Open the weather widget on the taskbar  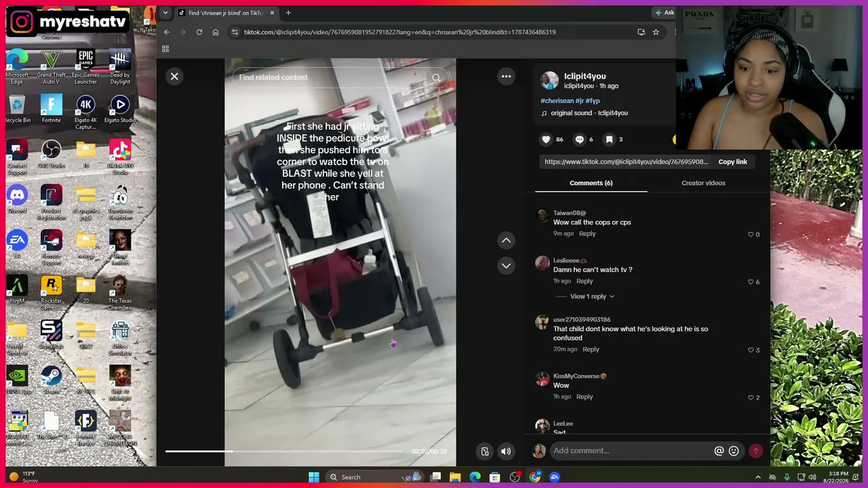[23, 477]
